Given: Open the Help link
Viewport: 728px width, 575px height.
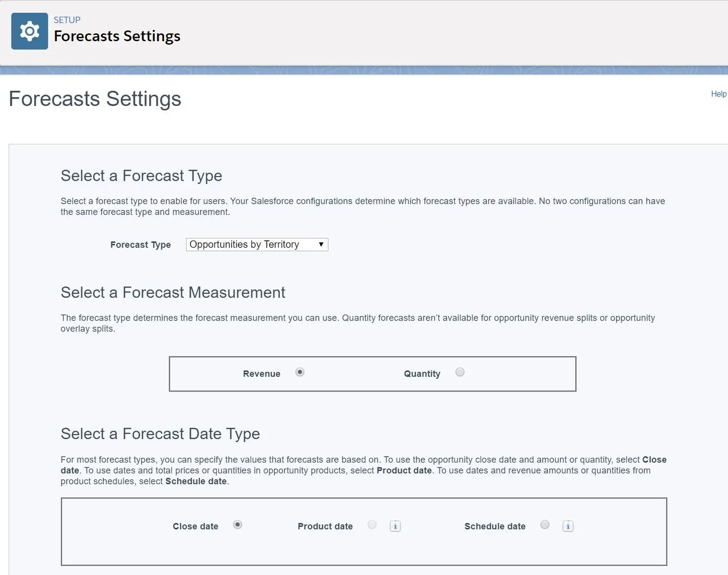Looking at the screenshot, I should pyautogui.click(x=719, y=94).
